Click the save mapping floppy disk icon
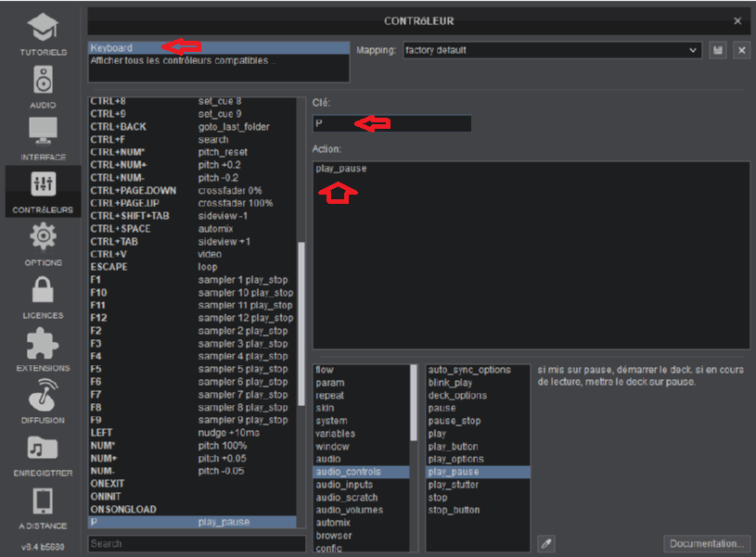The width and height of the screenshot is (756, 557). (x=718, y=50)
